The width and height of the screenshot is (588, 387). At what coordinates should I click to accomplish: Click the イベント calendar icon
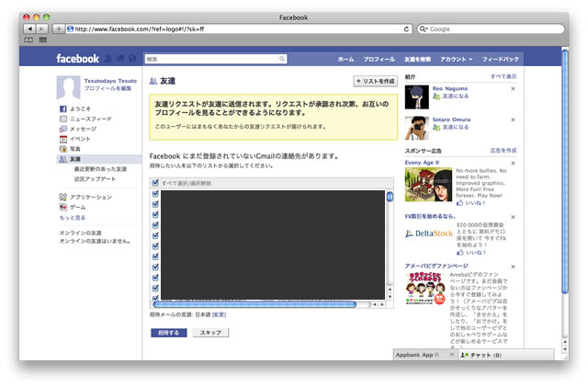pyautogui.click(x=63, y=139)
